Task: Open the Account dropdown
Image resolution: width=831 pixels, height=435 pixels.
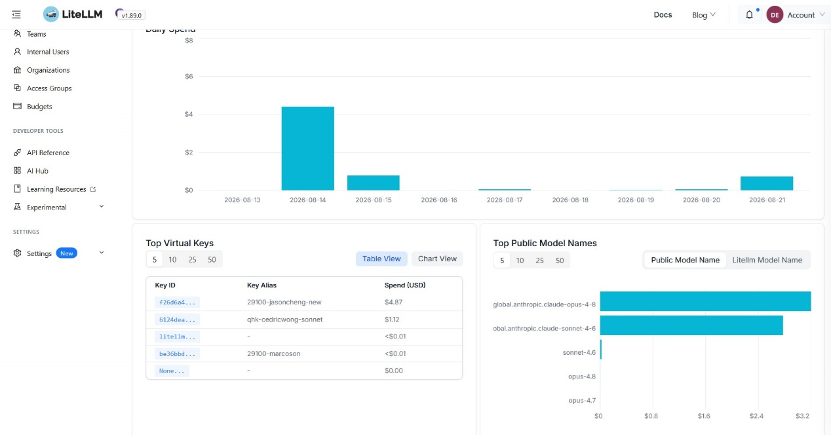Action: tap(796, 15)
